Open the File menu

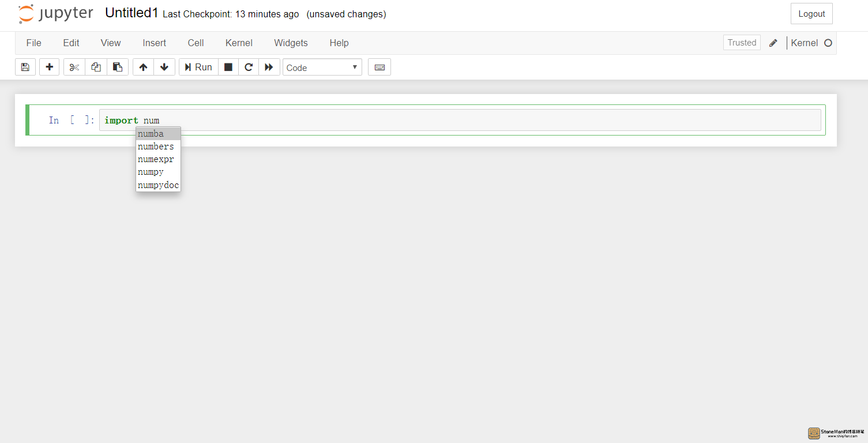pyautogui.click(x=34, y=43)
